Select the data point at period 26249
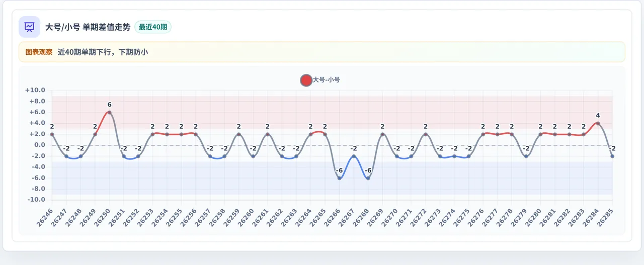The width and height of the screenshot is (644, 265). tap(95, 134)
